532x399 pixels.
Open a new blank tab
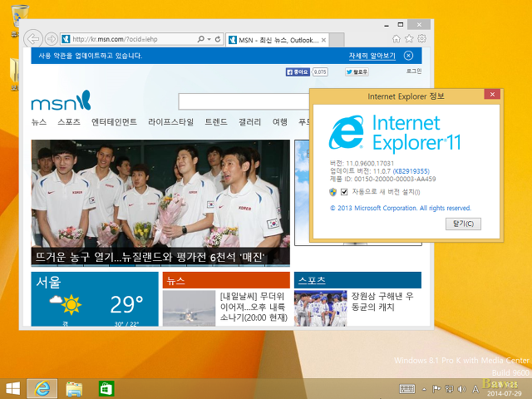pos(337,40)
